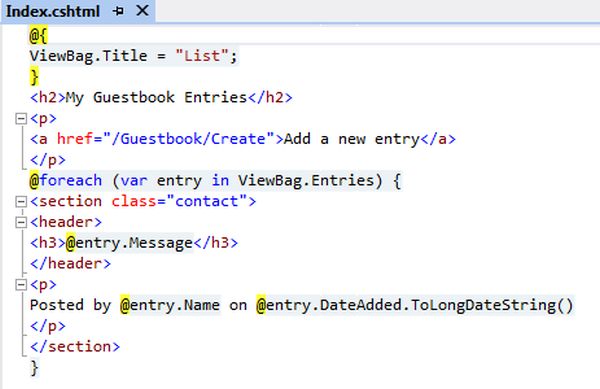Click the closing </section> tag

coord(75,347)
